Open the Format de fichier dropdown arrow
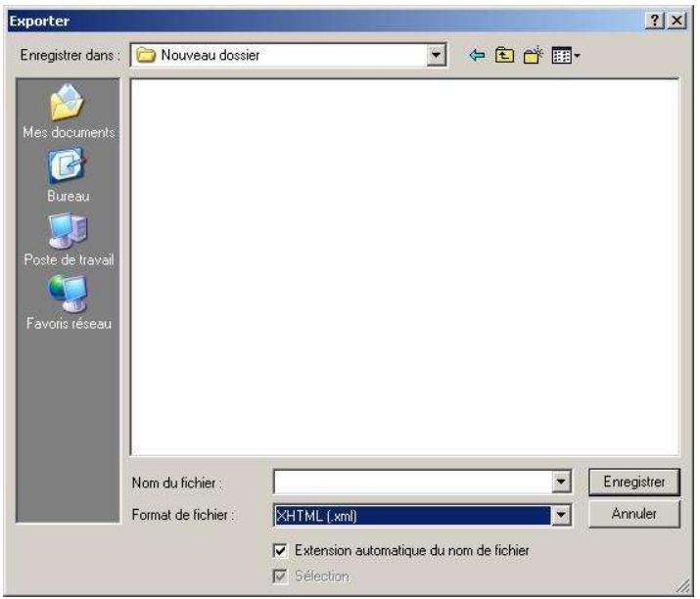Screen dimensions: 700x599 coord(561,516)
